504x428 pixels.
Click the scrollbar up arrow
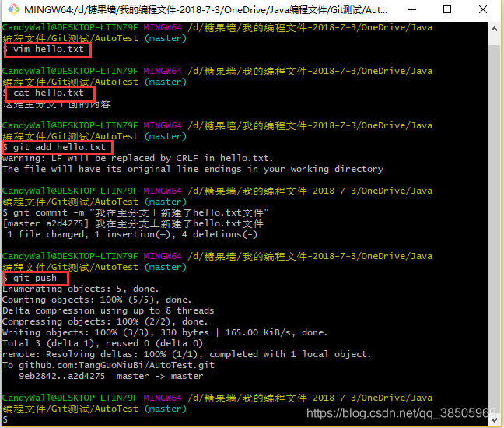[x=495, y=30]
